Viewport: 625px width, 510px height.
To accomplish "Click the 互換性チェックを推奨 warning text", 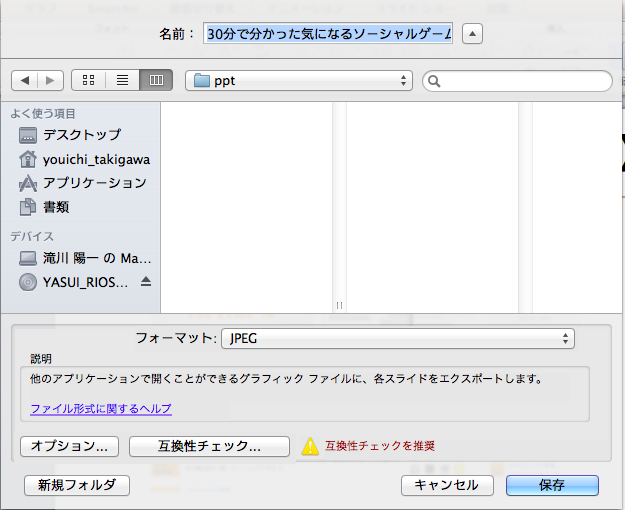I will click(x=380, y=446).
